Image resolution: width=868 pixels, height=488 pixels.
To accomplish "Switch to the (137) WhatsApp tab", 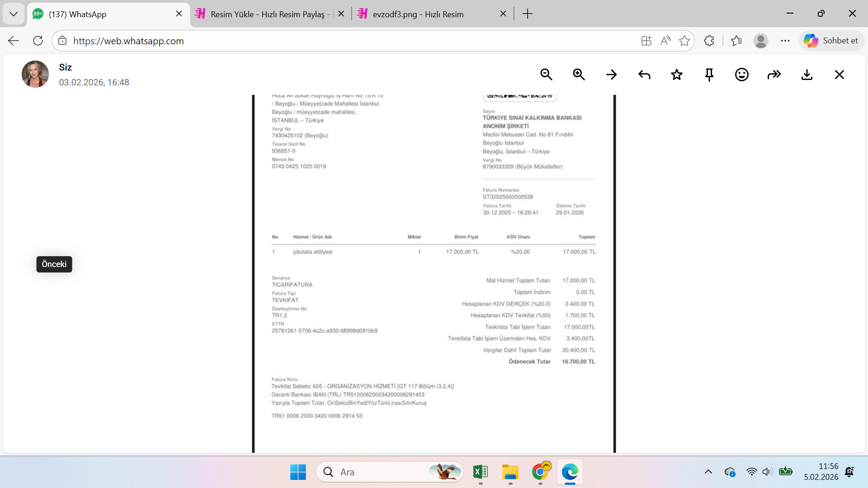I will coord(108,14).
